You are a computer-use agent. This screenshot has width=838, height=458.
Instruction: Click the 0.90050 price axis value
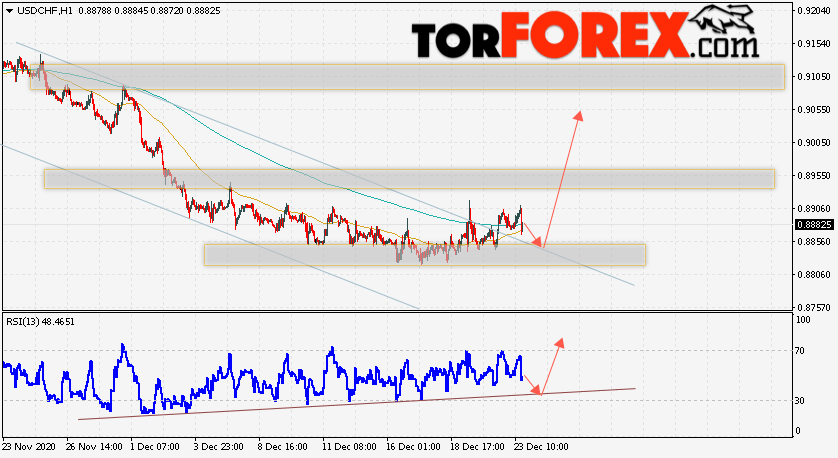coord(814,143)
